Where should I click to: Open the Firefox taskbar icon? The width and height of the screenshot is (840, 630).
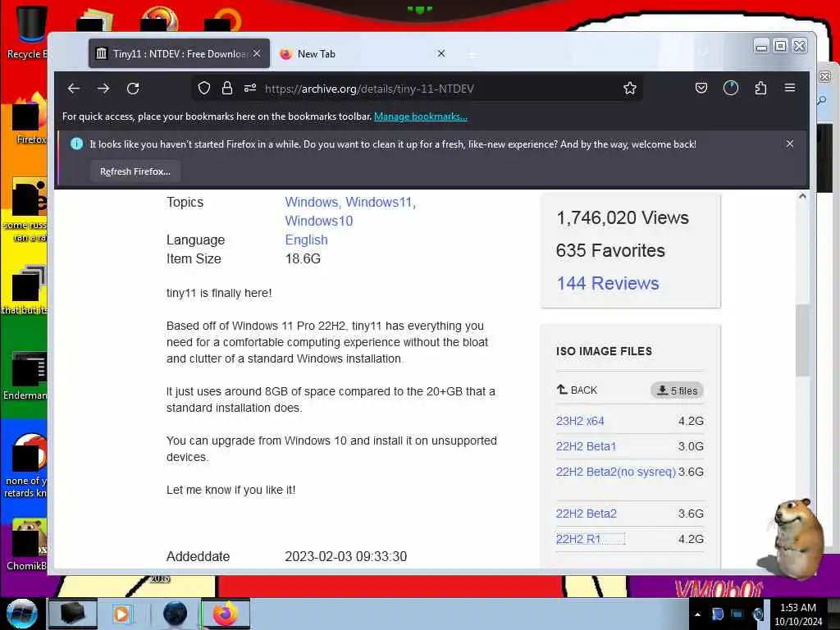[x=225, y=614]
